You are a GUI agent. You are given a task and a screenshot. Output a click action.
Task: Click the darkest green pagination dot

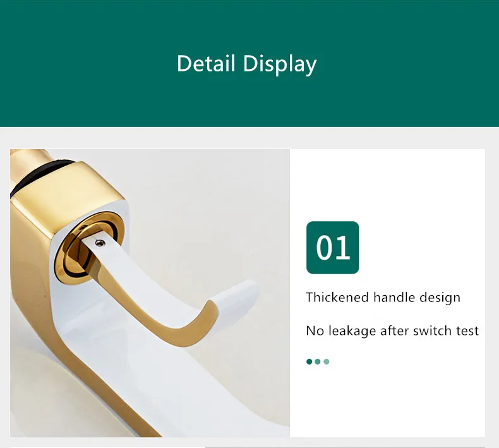coord(309,361)
